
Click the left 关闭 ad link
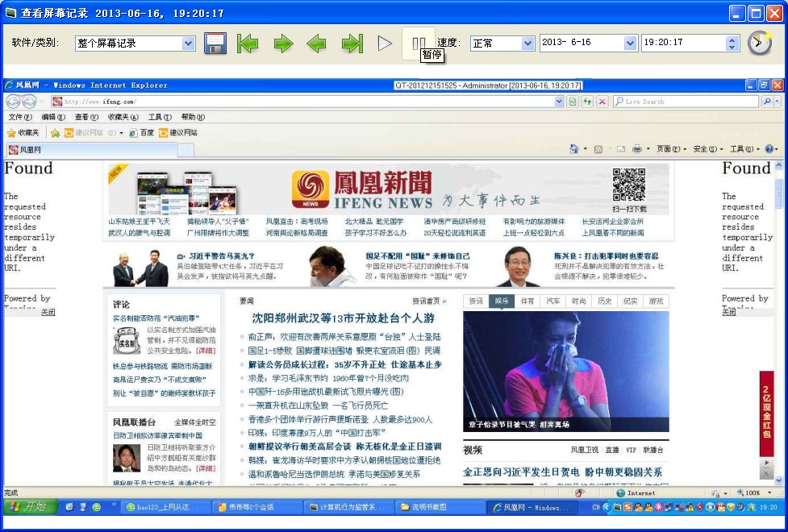[x=48, y=312]
